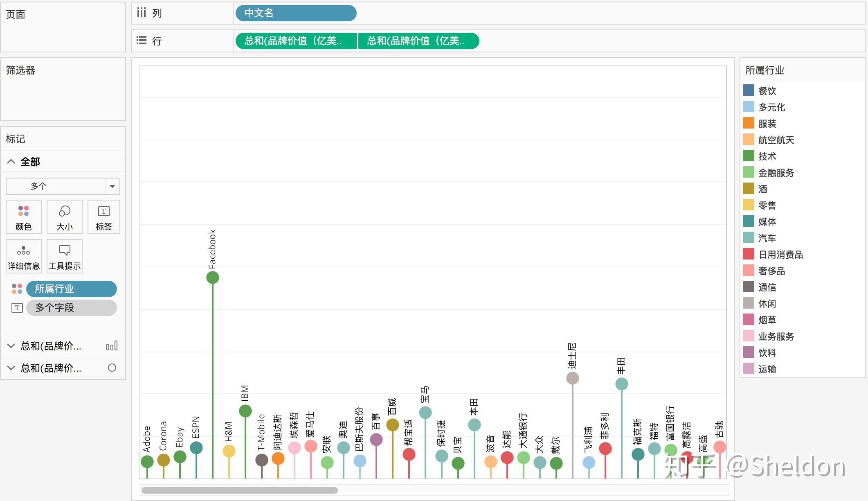
Task: Open the Label mark card
Action: (104, 217)
